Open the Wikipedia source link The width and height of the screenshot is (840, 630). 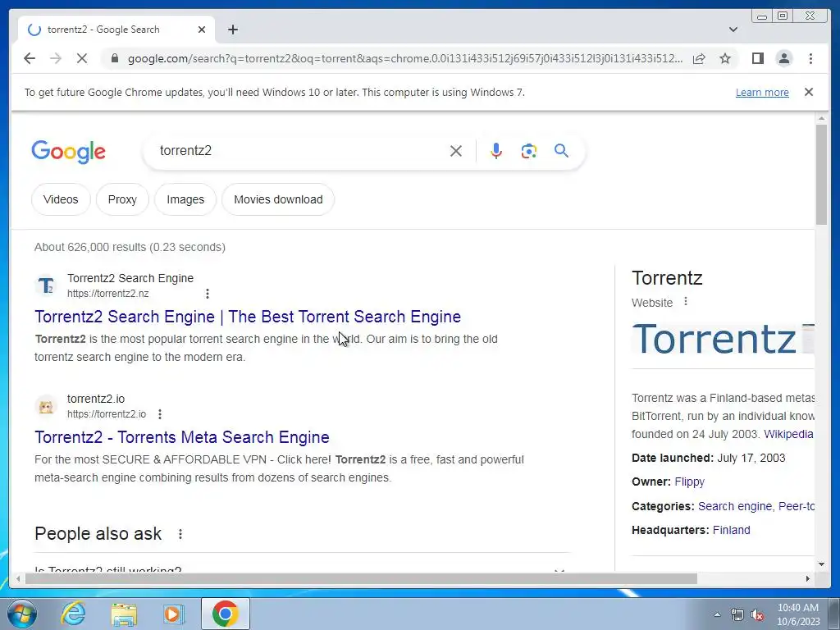(788, 434)
